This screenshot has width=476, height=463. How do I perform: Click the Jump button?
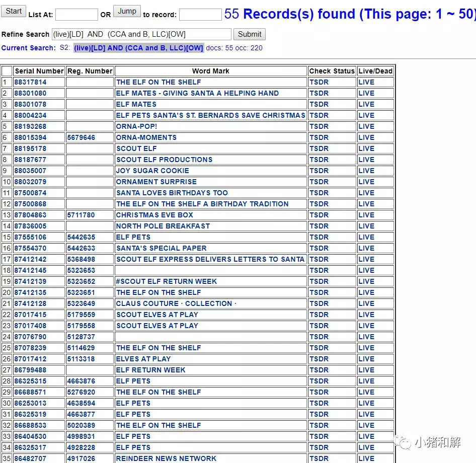tap(127, 11)
